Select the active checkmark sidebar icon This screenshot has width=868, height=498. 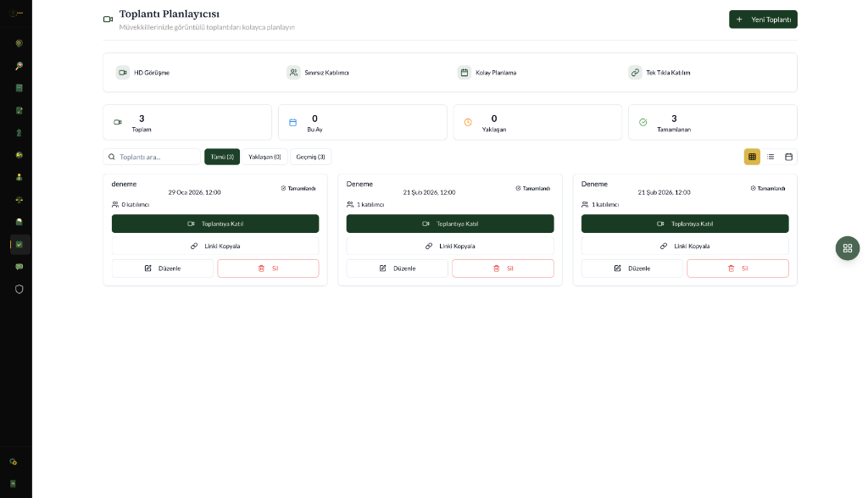click(x=19, y=244)
